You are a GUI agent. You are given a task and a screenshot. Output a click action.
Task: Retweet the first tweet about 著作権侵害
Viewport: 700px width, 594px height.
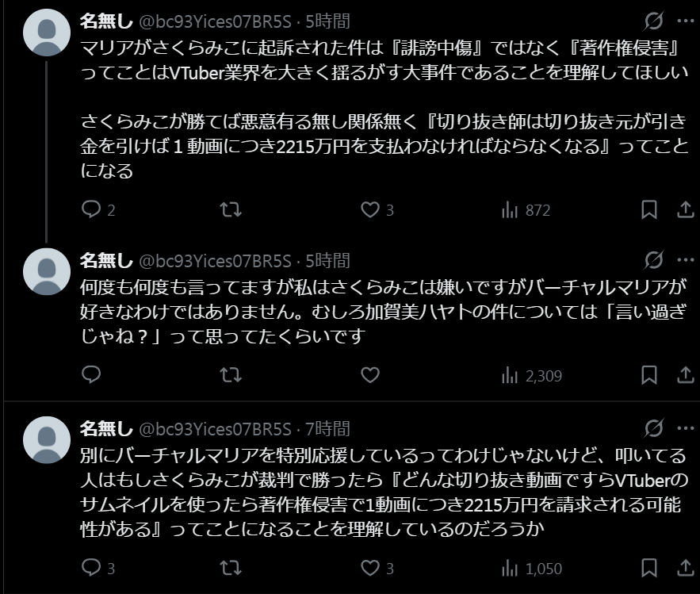coord(230,210)
